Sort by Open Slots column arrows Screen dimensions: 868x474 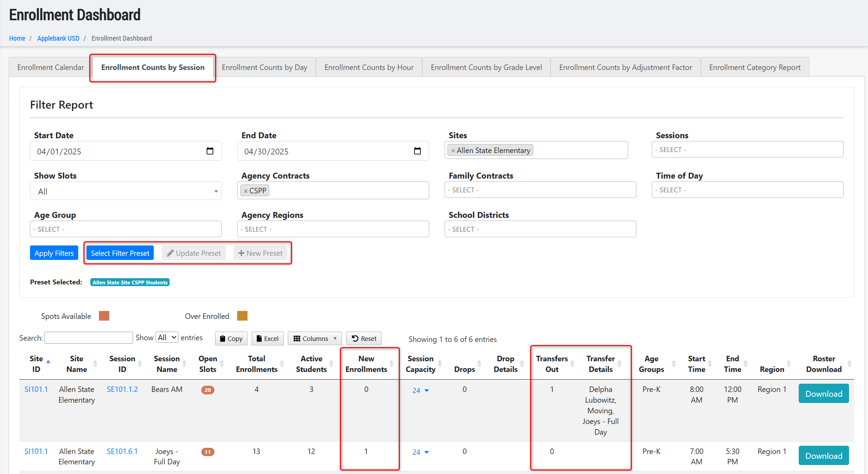(x=221, y=364)
